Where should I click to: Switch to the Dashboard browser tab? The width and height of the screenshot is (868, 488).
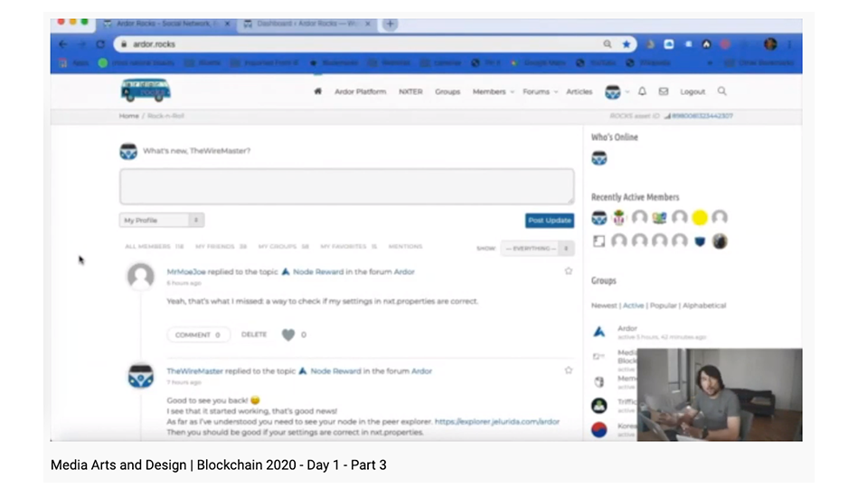[307, 23]
